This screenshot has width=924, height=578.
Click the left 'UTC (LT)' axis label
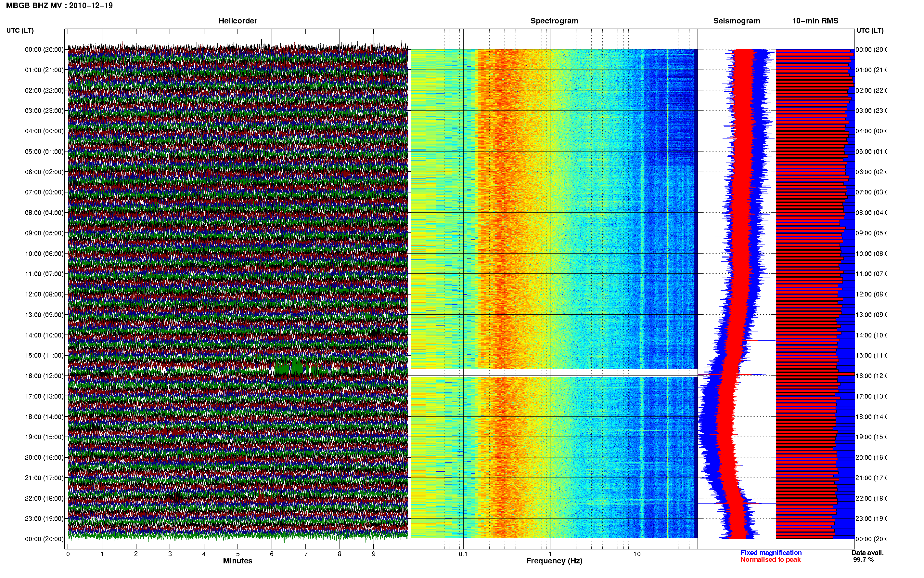coord(20,31)
